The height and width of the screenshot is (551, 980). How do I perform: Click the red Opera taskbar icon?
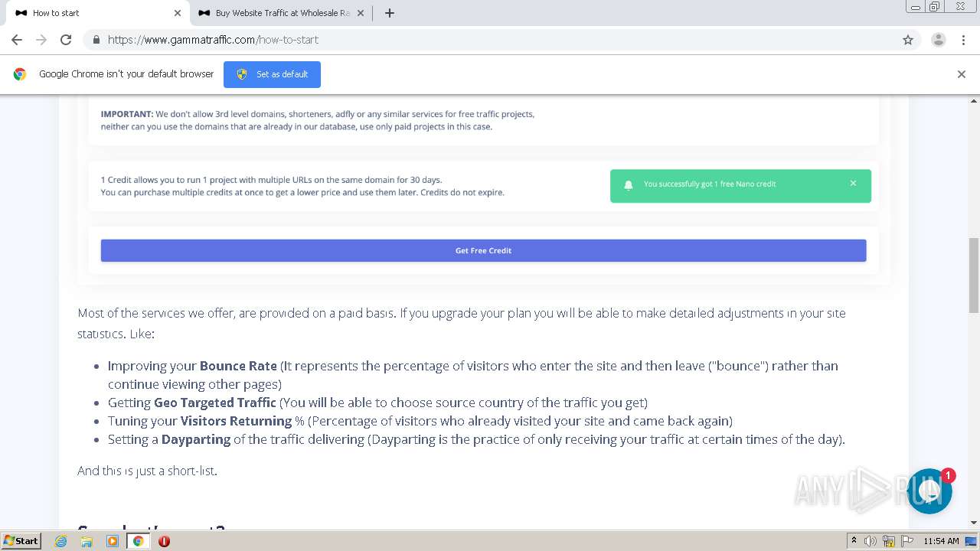coord(164,541)
